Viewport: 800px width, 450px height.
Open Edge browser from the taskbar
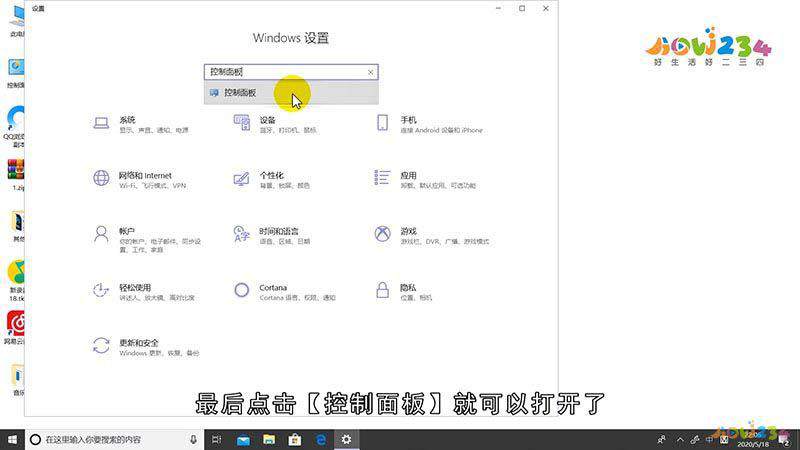tap(321, 439)
